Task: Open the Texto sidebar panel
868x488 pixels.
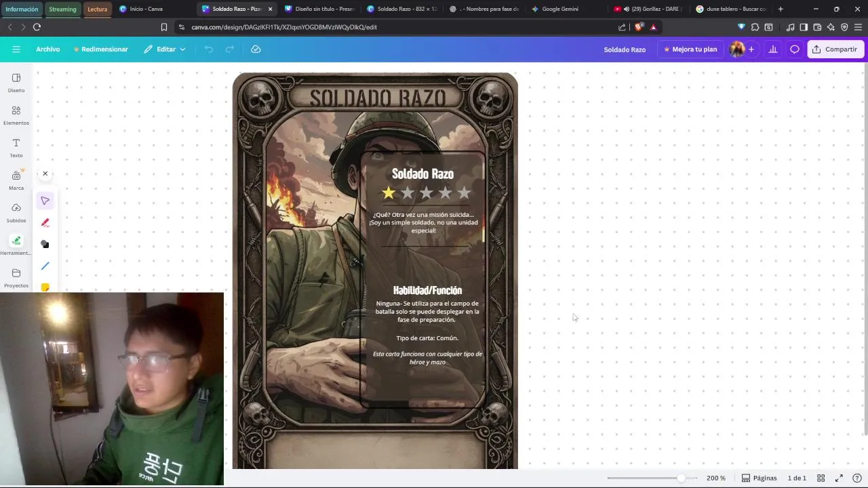Action: point(16,148)
